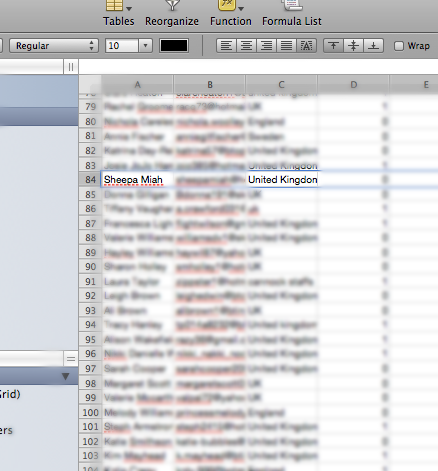The width and height of the screenshot is (438, 471).
Task: Open the black text color swatch
Action: tap(174, 46)
